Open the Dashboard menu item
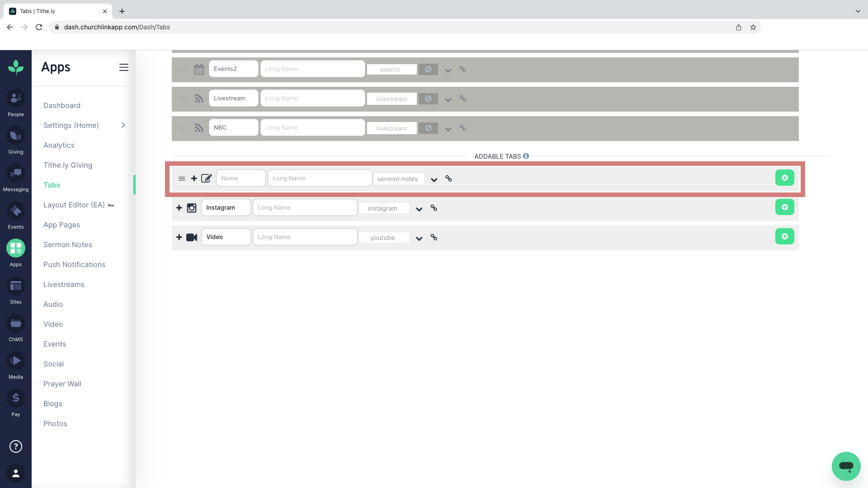This screenshot has height=488, width=868. pos(62,105)
